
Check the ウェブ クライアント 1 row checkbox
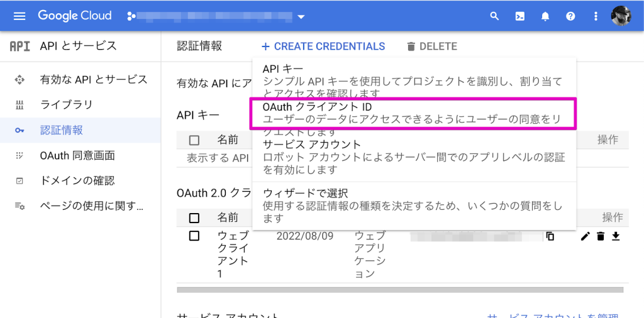[x=194, y=236]
